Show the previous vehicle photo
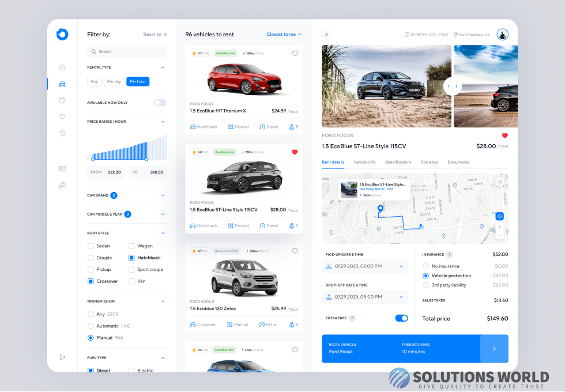Screen dimensions: 565x392 [449, 86]
